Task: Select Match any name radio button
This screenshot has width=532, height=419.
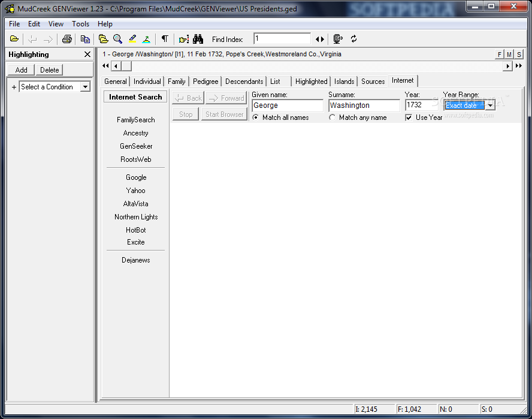Action: [x=332, y=117]
